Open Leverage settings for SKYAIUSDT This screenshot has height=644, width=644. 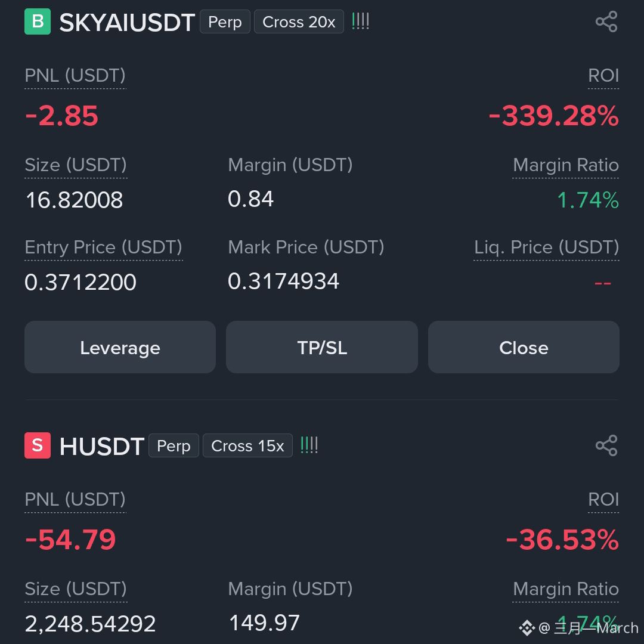120,347
